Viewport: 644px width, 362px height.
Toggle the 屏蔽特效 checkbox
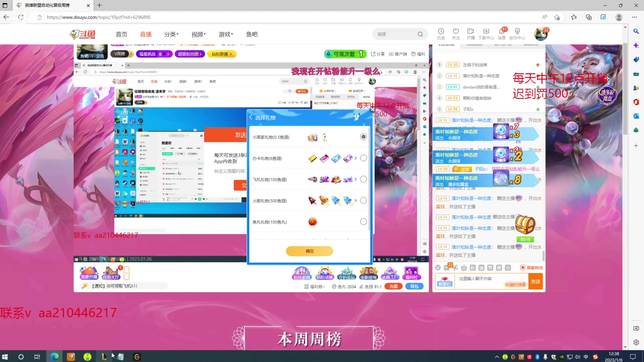tap(523, 267)
